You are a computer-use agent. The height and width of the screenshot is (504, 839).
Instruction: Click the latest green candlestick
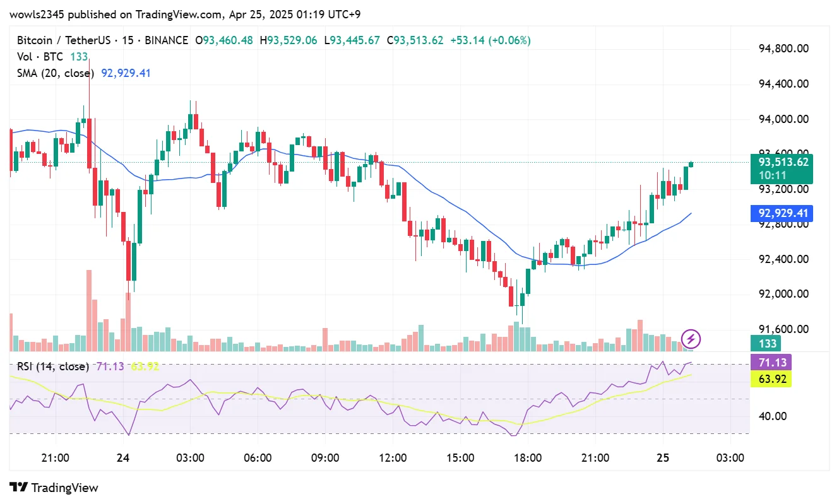(x=691, y=165)
